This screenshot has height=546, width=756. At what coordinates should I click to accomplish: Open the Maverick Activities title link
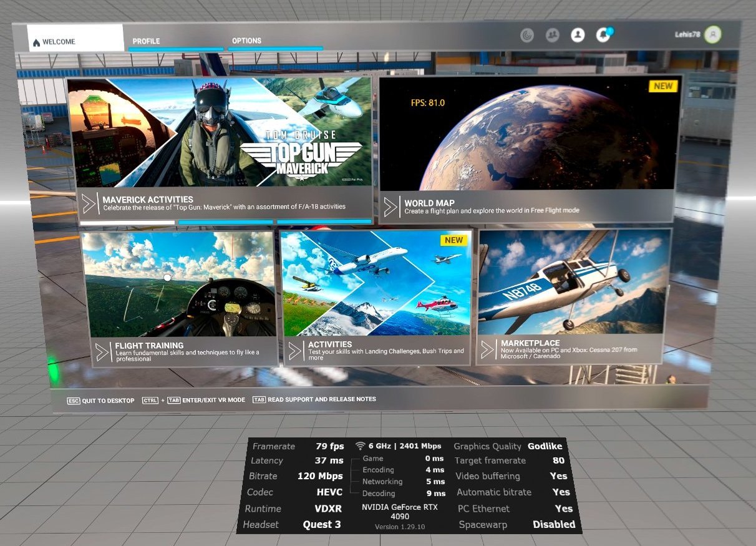[148, 200]
